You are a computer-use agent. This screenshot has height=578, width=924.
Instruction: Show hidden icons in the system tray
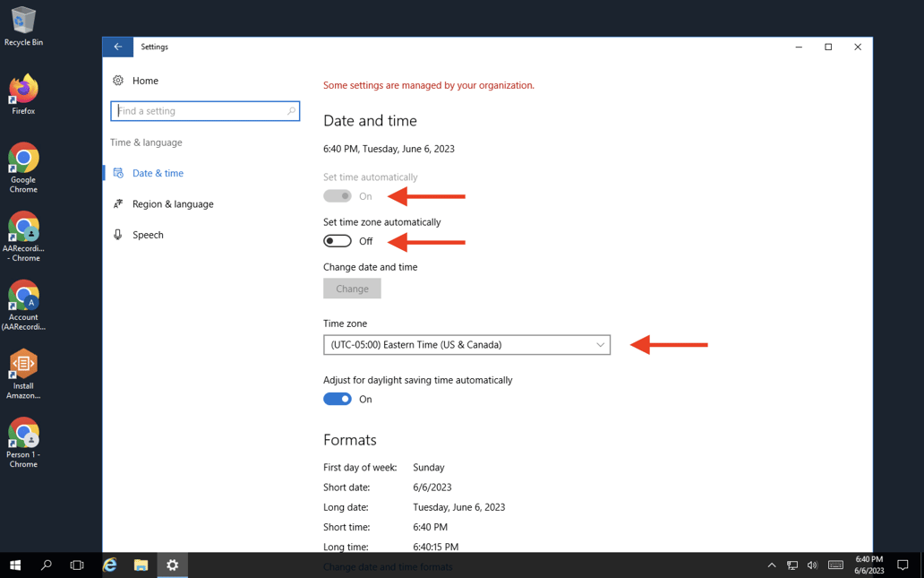771,565
